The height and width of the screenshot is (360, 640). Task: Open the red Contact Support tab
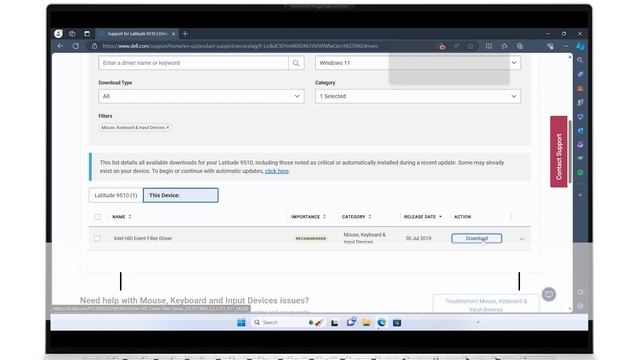pyautogui.click(x=559, y=151)
